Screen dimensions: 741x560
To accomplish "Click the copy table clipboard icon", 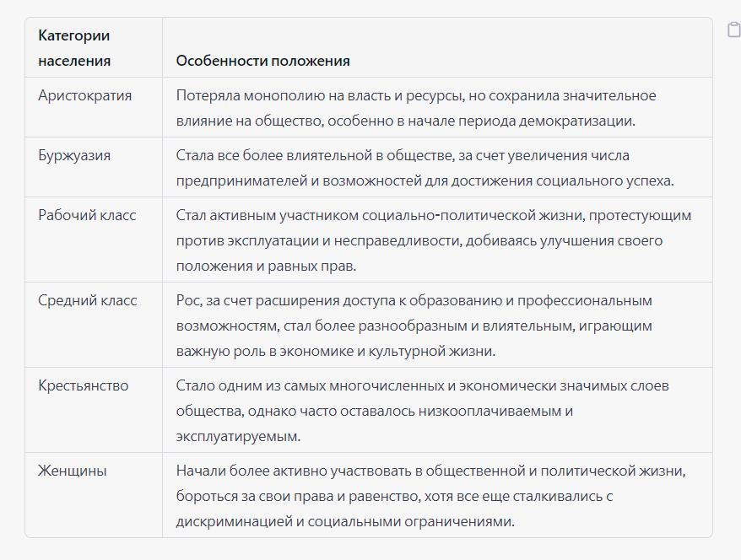I will point(733,30).
